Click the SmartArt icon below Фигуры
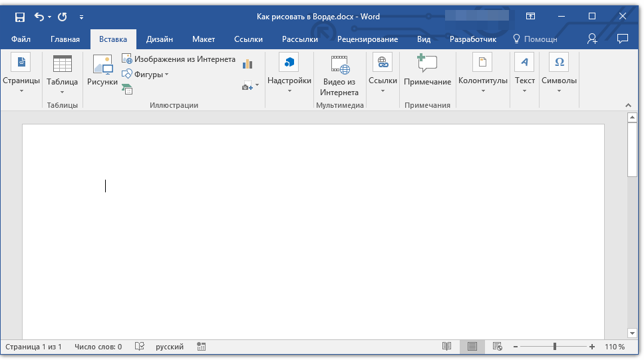This screenshot has height=360, width=644. point(127,89)
